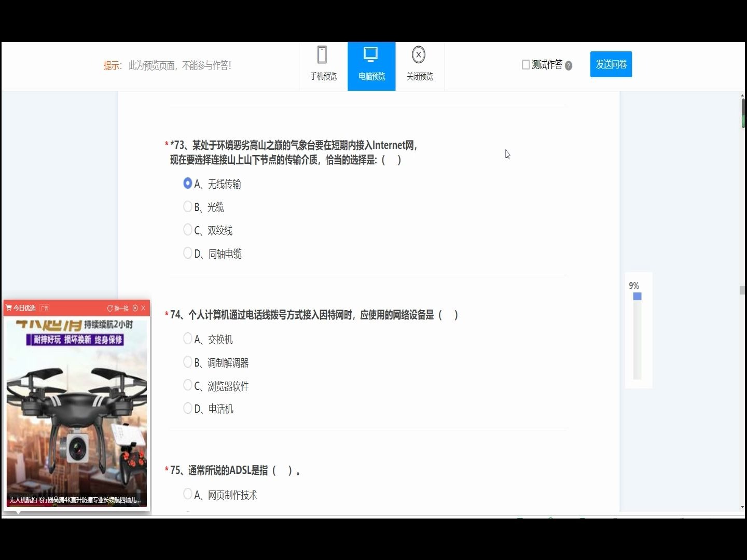Viewport: 747px width, 560px height.
Task: Open the help icon beside 测试作答
Action: pyautogui.click(x=569, y=65)
